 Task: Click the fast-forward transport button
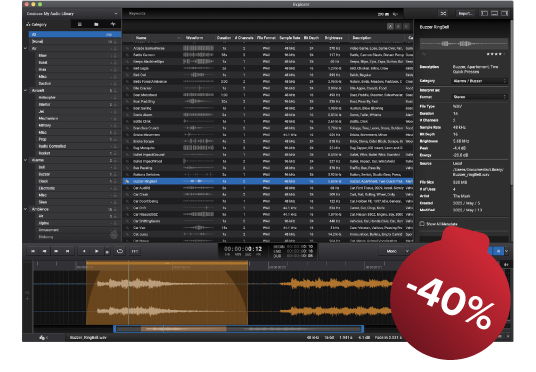click(56, 251)
